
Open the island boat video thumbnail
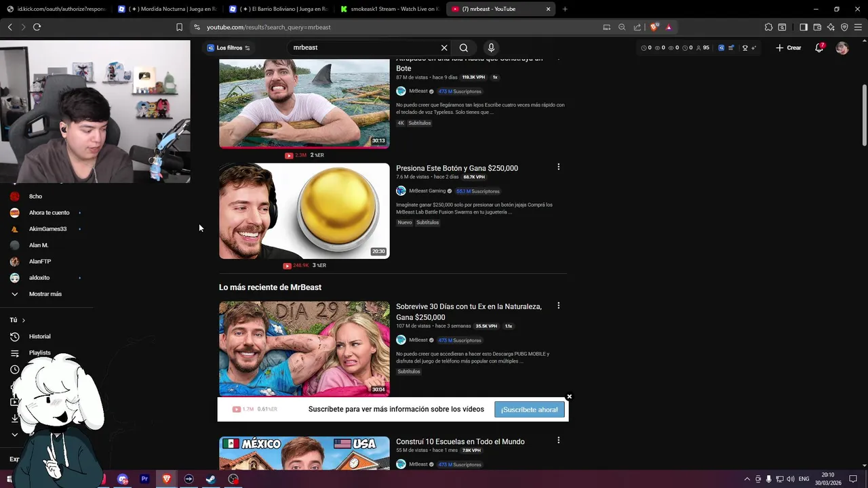click(x=304, y=102)
